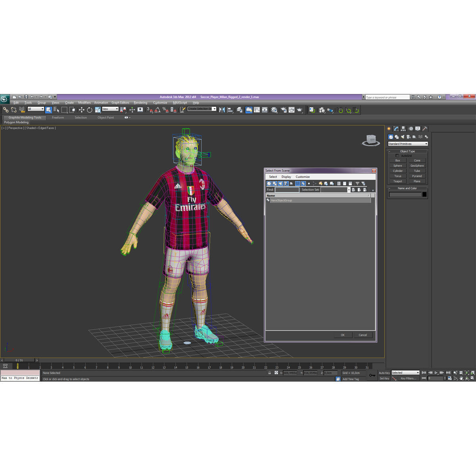
Task: Open Display menu in Select From Scene
Action: coord(286,177)
